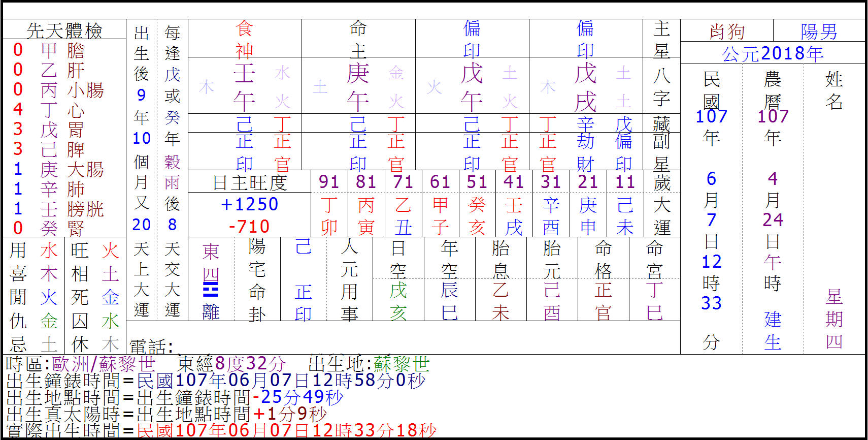The height and width of the screenshot is (440, 868).
Task: Click the 出生鐘錶時間 line
Action: point(216,381)
